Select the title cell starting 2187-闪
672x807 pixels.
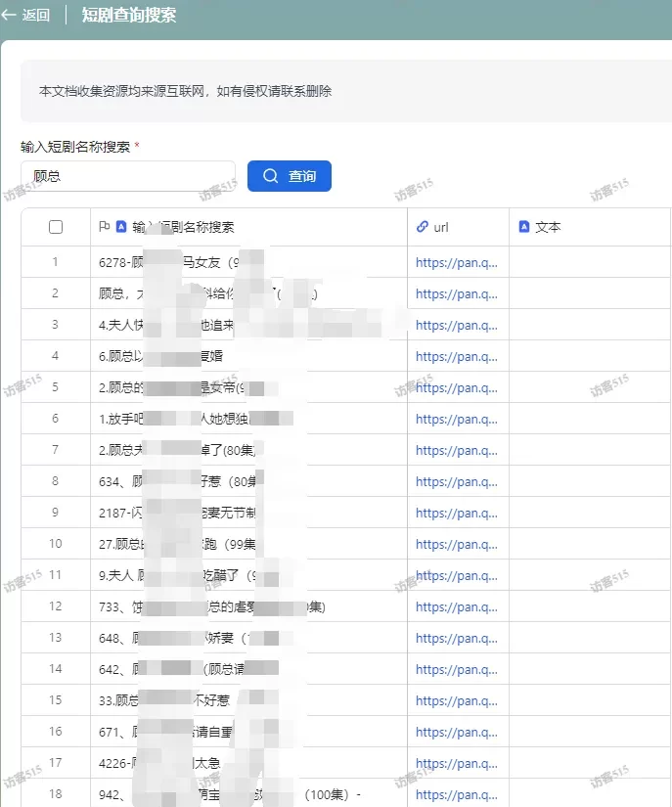coord(248,513)
